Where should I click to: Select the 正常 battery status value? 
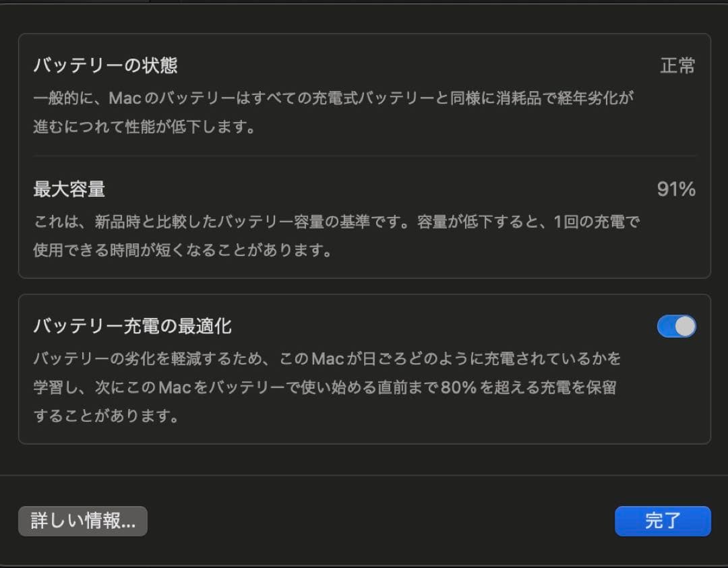point(678,65)
